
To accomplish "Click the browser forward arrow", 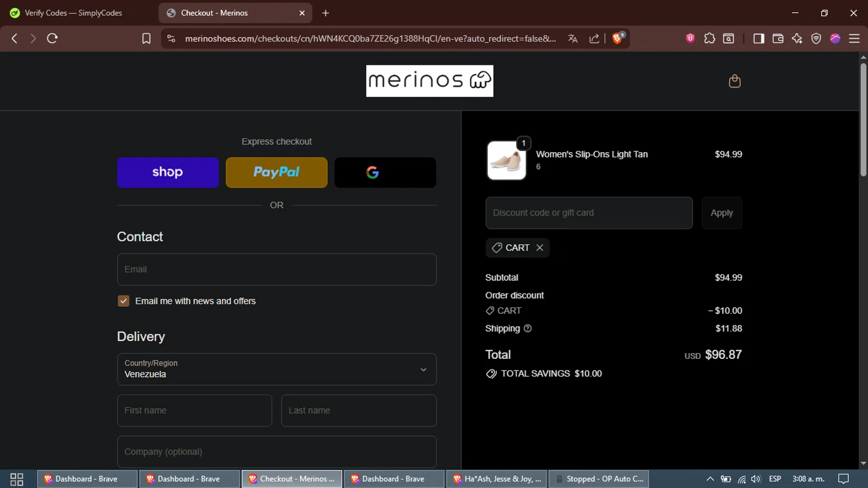I will 33,38.
